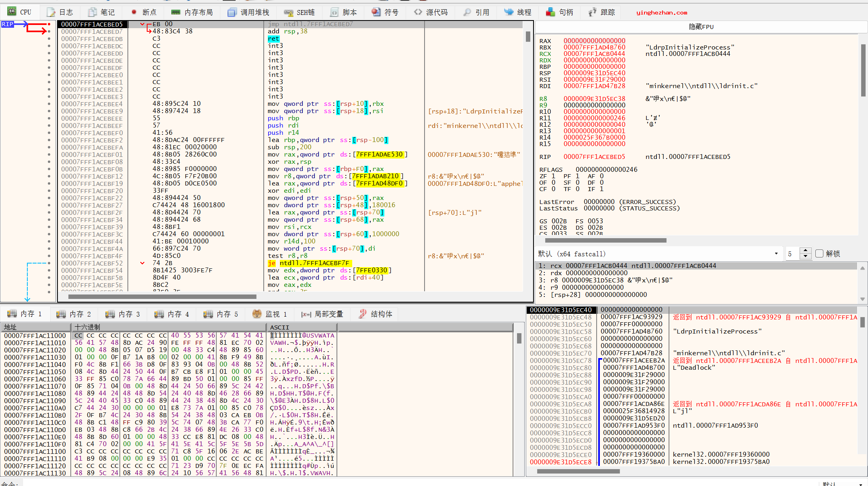Click the 结构体 struct icon

[363, 314]
